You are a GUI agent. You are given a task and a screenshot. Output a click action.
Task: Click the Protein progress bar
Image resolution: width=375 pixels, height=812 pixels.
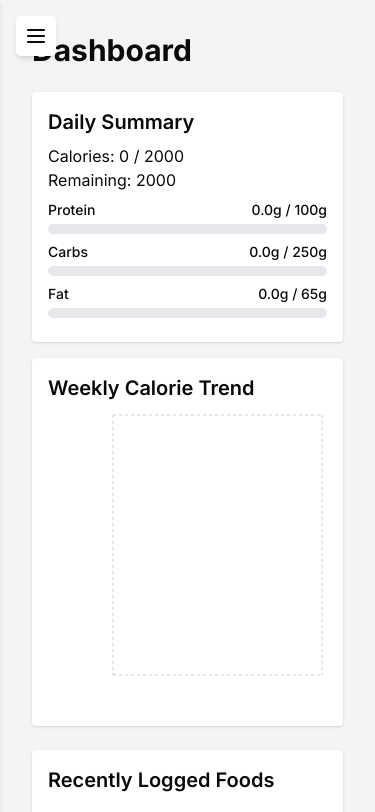(x=188, y=229)
